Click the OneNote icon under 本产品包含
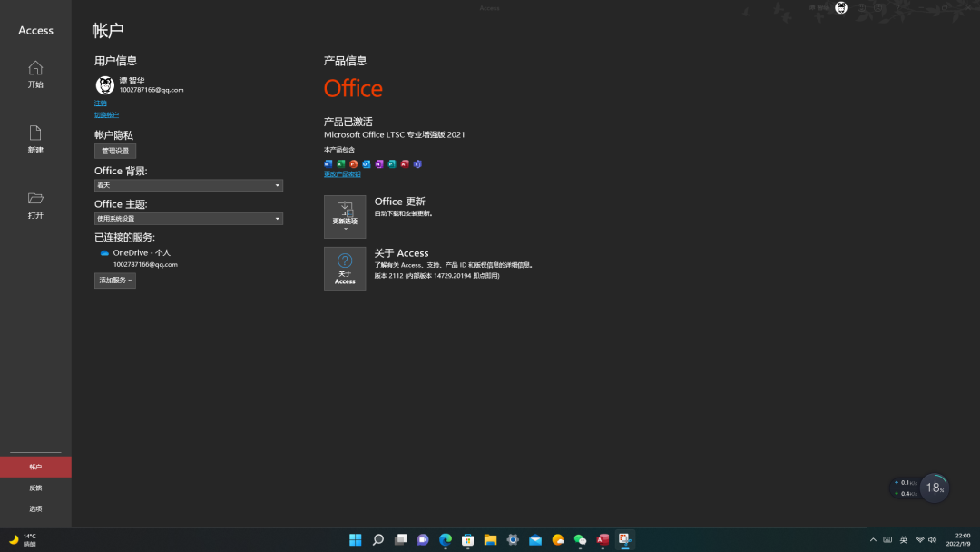This screenshot has width=980, height=552. pyautogui.click(x=378, y=164)
